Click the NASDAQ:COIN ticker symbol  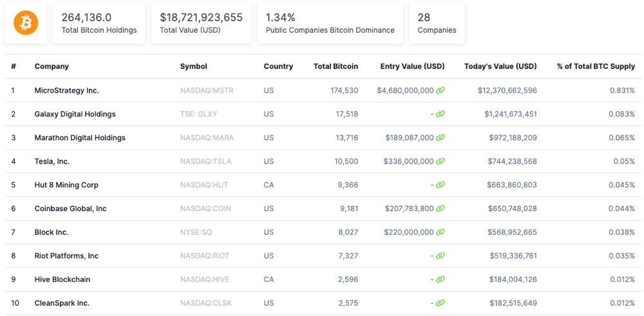point(205,209)
